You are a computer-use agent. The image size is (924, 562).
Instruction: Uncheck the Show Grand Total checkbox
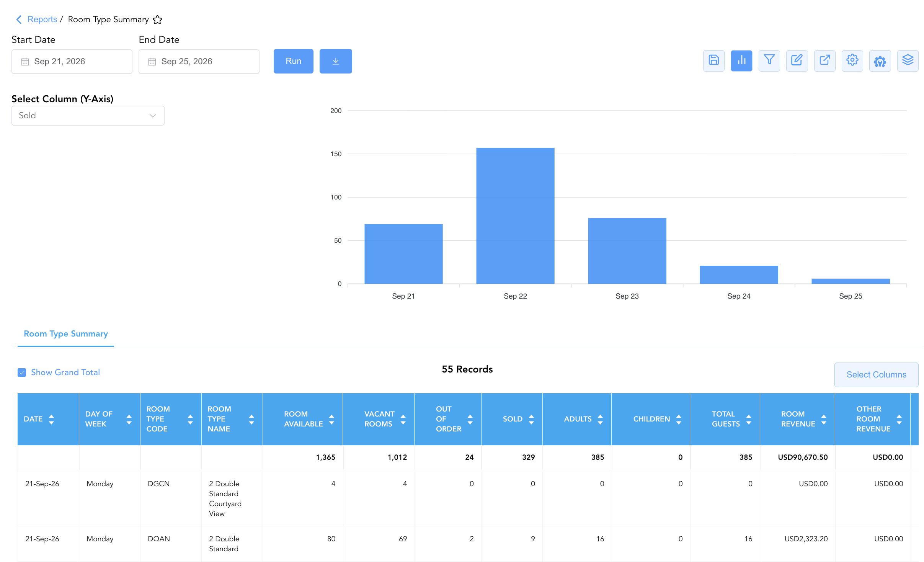[x=22, y=372]
